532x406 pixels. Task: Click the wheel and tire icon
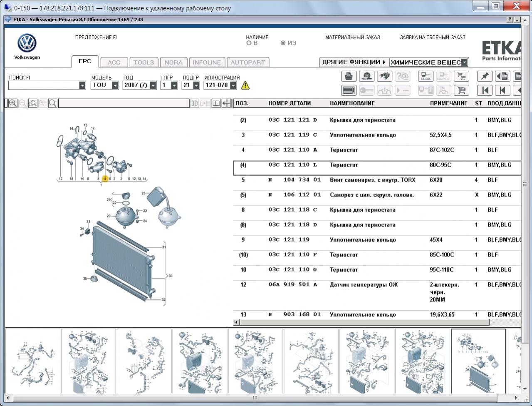pyautogui.click(x=366, y=76)
